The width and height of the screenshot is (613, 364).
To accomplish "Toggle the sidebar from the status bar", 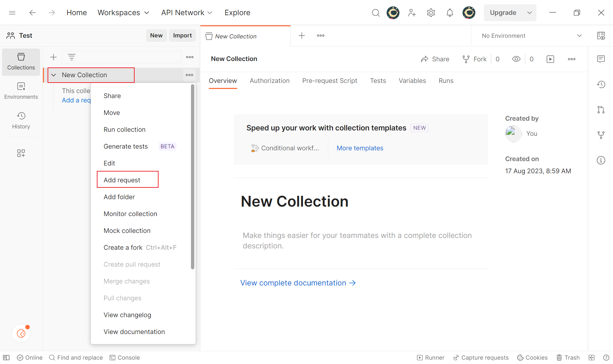I will click(6, 358).
